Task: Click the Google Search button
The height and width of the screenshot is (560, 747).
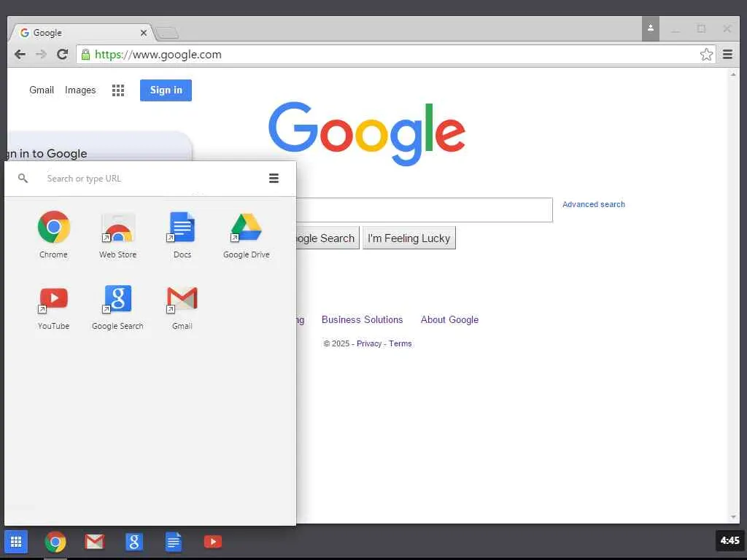Action: [328, 238]
